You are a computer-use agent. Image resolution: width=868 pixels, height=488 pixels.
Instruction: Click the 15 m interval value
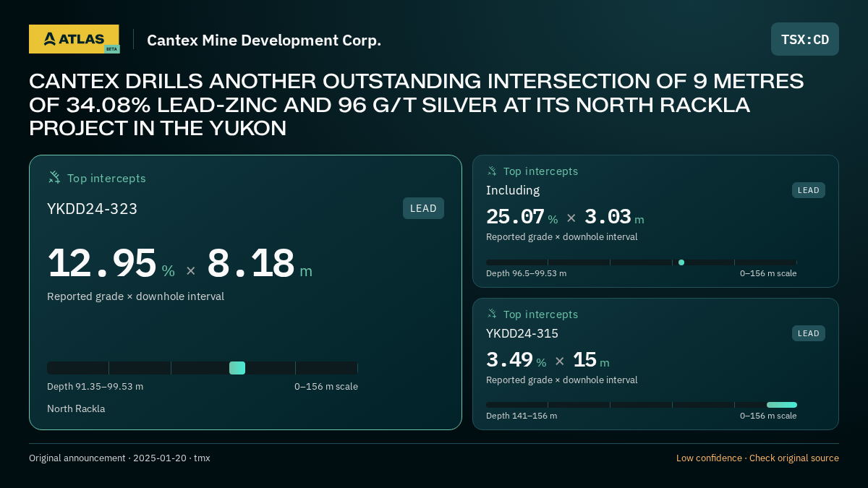coord(591,360)
